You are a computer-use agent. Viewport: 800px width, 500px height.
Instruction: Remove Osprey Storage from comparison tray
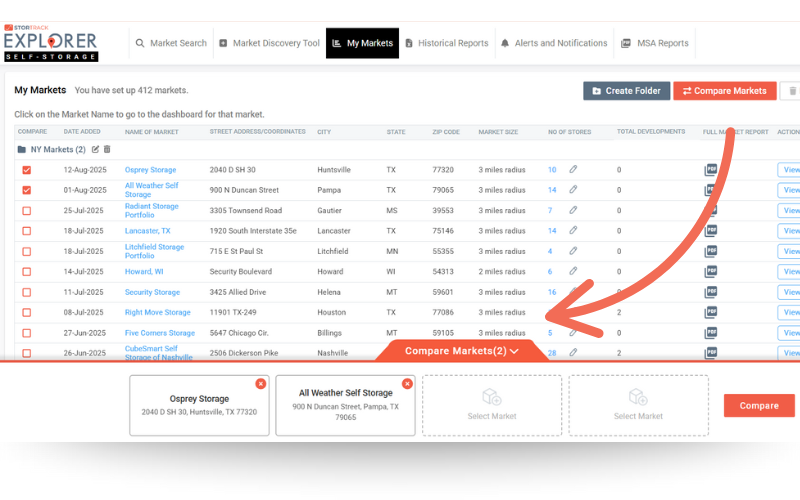point(261,384)
